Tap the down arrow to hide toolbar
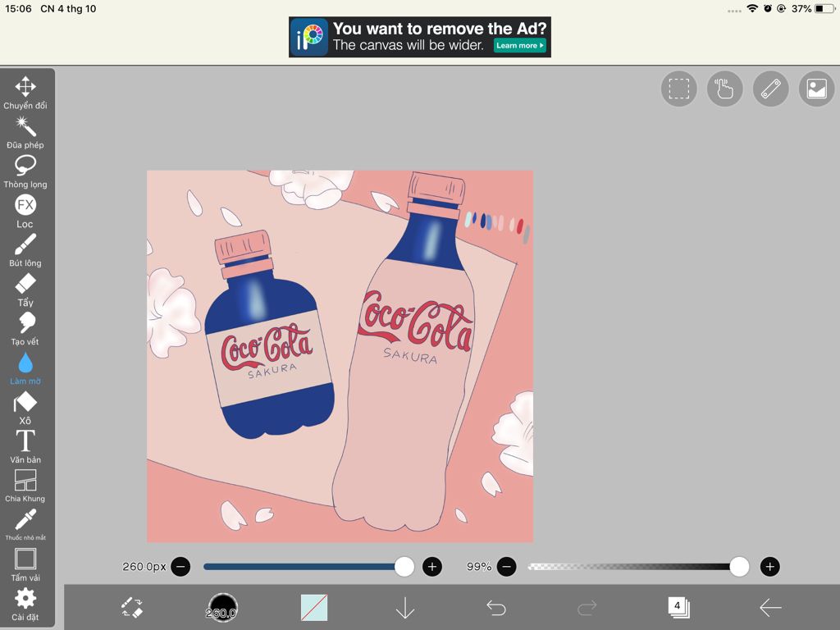Image resolution: width=840 pixels, height=630 pixels. pos(405,608)
